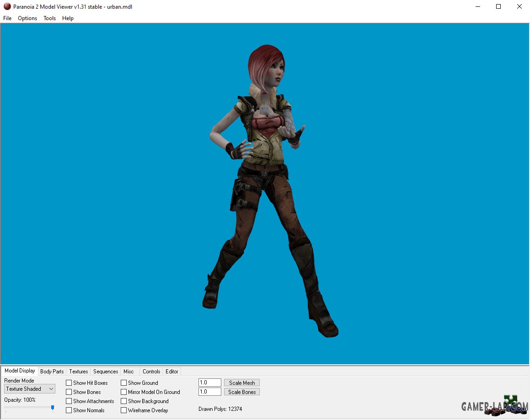This screenshot has height=420, width=530.
Task: Click the Render Mode label
Action: click(19, 380)
